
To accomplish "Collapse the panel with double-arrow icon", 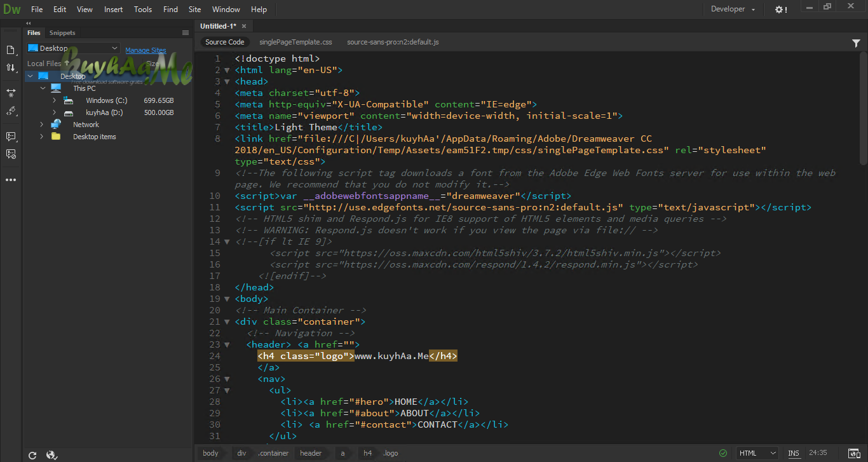I will 29,24.
